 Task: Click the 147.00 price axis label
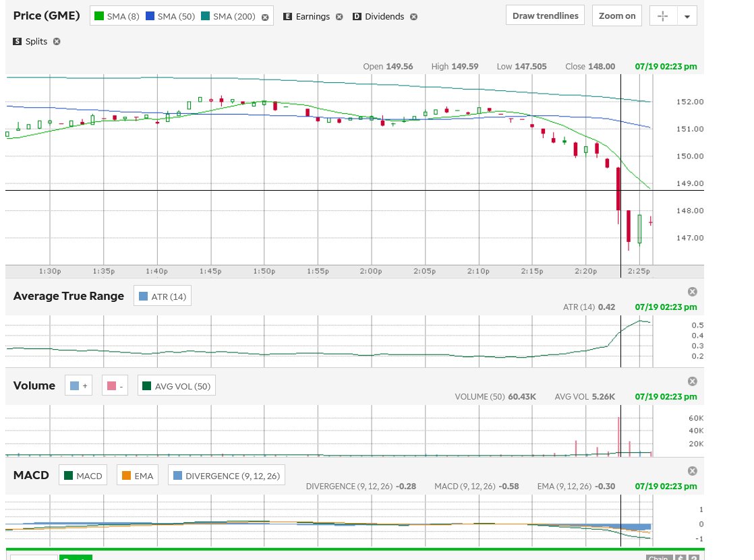pos(690,238)
